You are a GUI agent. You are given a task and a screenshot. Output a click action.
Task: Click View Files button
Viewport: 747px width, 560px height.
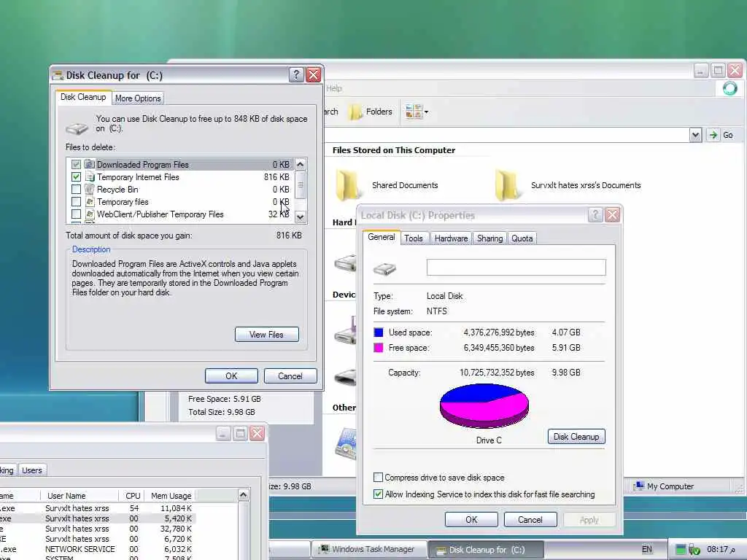267,334
